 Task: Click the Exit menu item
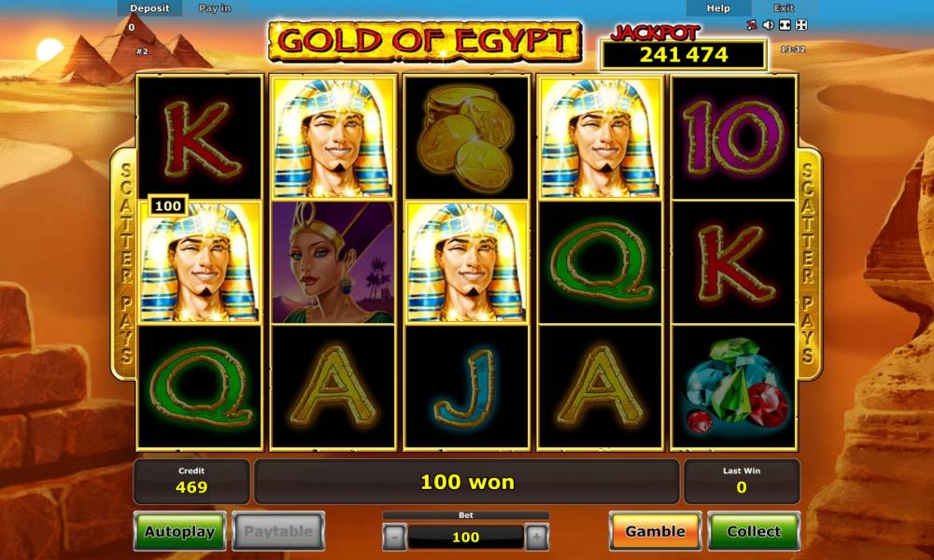click(784, 8)
